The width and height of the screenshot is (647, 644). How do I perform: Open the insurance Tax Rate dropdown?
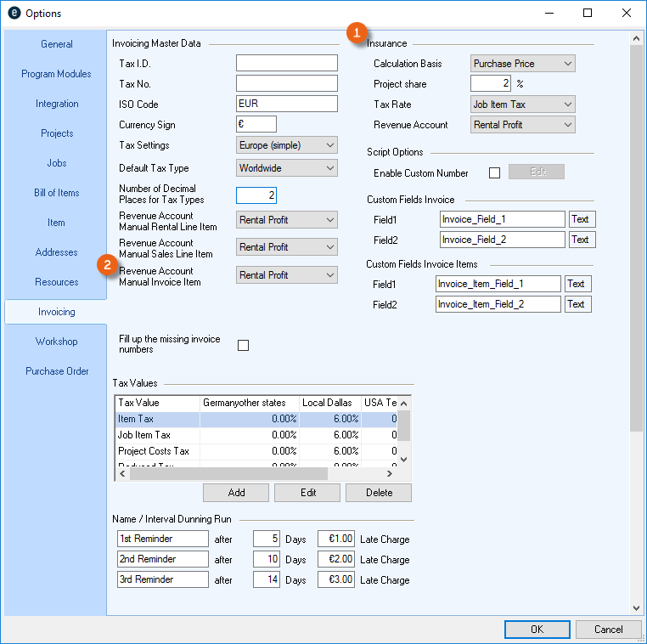522,105
